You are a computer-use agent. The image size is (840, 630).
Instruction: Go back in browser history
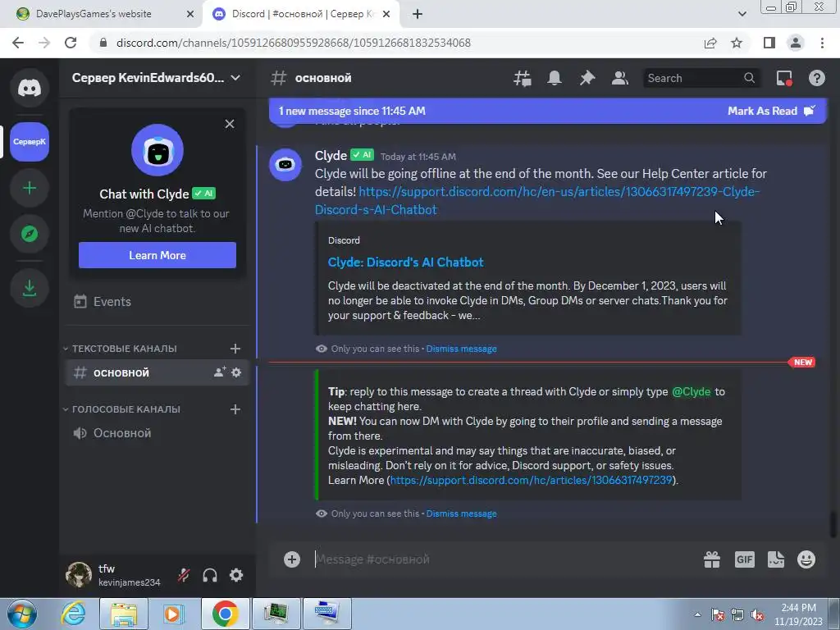pyautogui.click(x=18, y=43)
